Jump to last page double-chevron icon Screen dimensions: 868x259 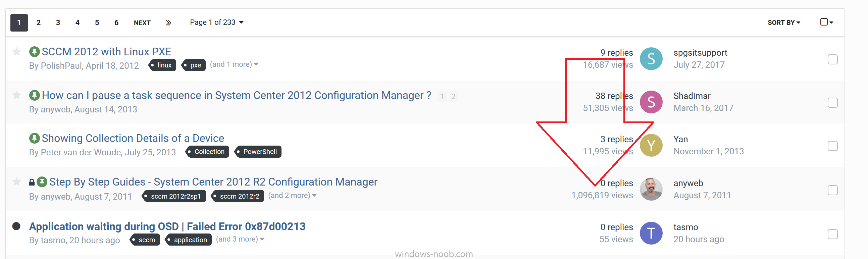point(168,22)
